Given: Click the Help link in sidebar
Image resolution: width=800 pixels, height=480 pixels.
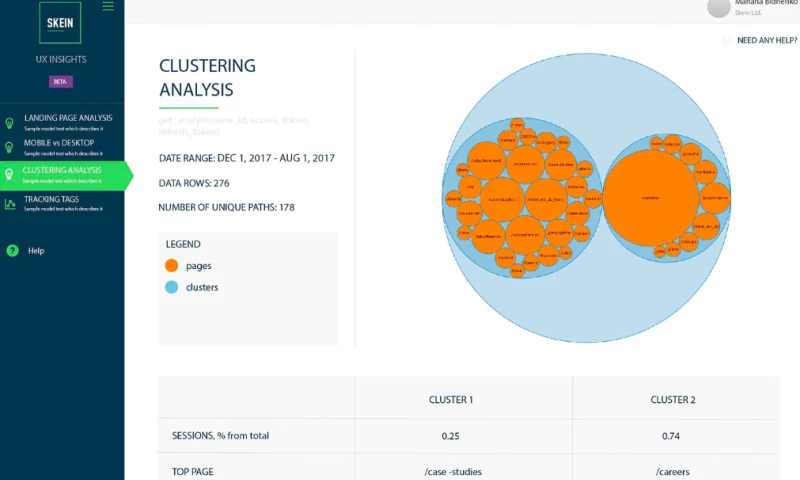Looking at the screenshot, I should [36, 250].
